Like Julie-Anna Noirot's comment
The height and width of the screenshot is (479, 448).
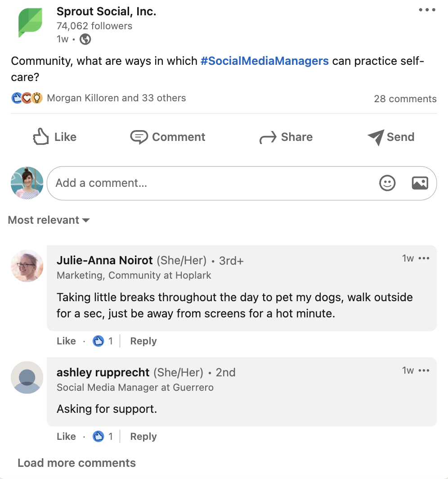coord(66,341)
